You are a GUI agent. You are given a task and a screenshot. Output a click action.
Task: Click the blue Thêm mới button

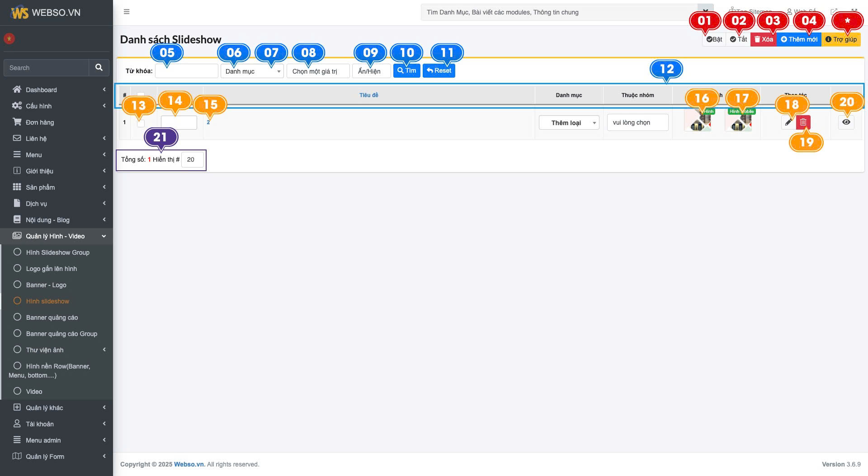[x=799, y=39]
